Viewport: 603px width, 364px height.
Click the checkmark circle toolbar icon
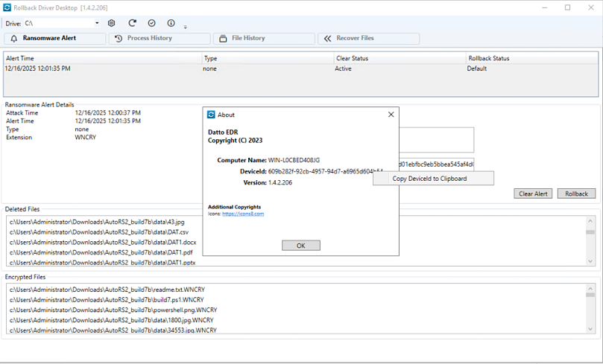pos(152,23)
